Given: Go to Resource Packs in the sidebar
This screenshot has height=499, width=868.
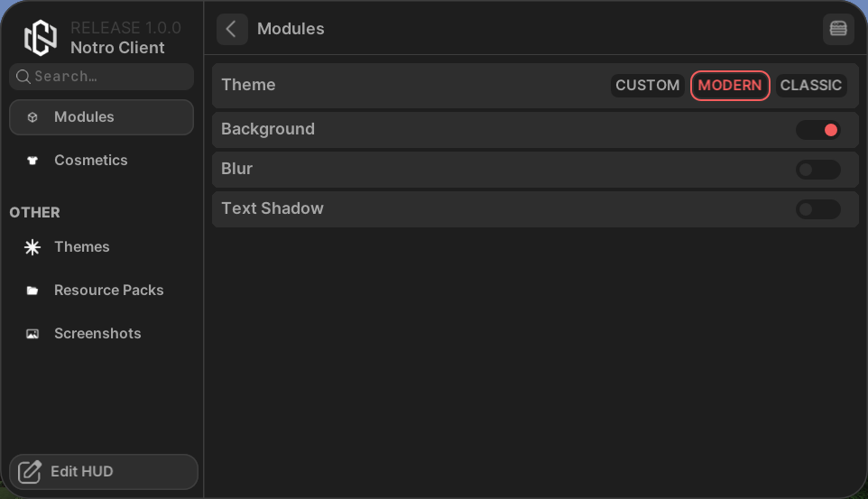Looking at the screenshot, I should (108, 291).
